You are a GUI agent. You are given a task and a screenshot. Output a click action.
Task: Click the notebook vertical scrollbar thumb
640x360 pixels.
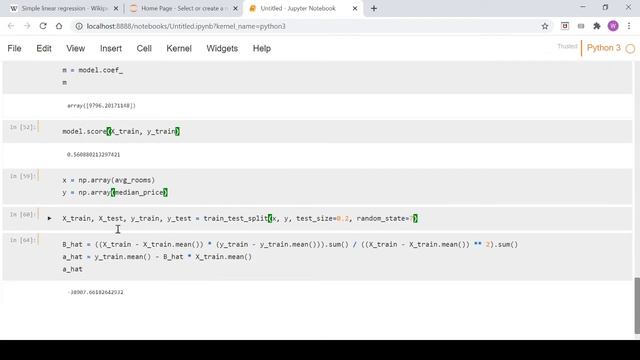[636, 305]
